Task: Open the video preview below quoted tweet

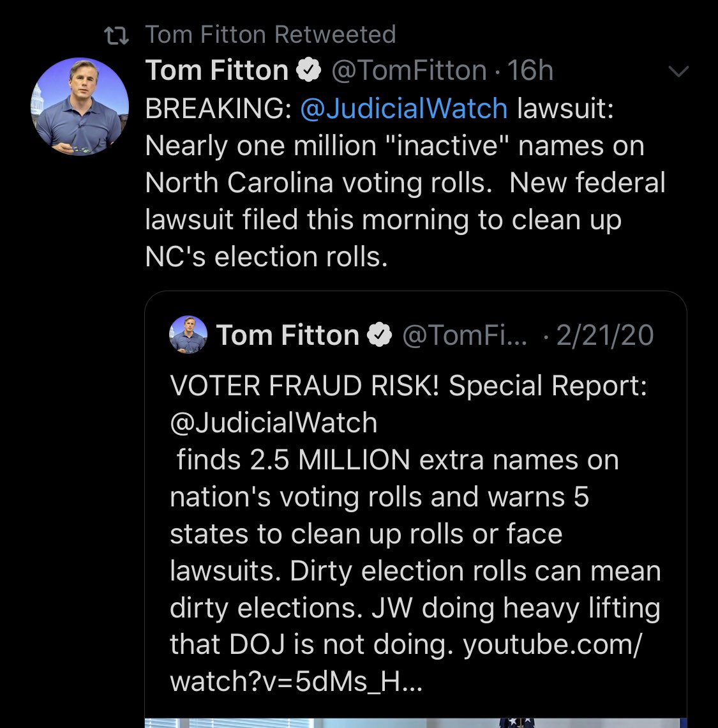Action: [415, 722]
